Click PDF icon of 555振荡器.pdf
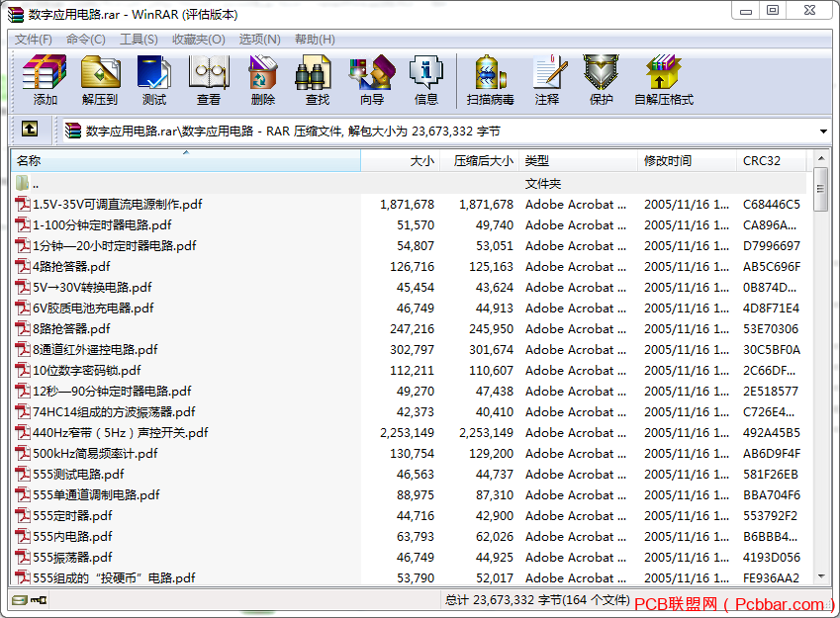Screen dimensions: 840x618 coord(23,557)
